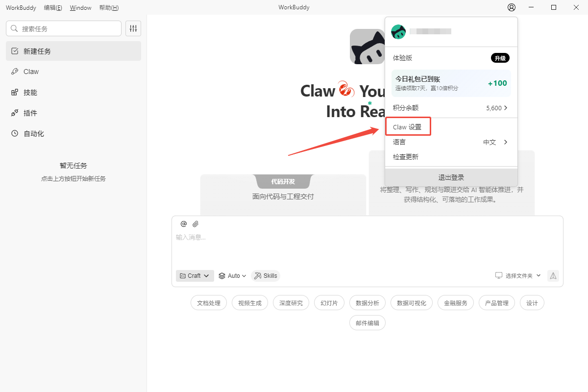Click the 暂无任务 empty state text
The height and width of the screenshot is (392, 588).
click(73, 166)
